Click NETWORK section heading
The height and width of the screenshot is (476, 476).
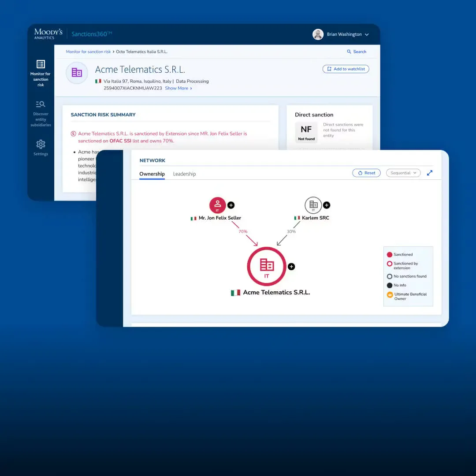point(152,160)
